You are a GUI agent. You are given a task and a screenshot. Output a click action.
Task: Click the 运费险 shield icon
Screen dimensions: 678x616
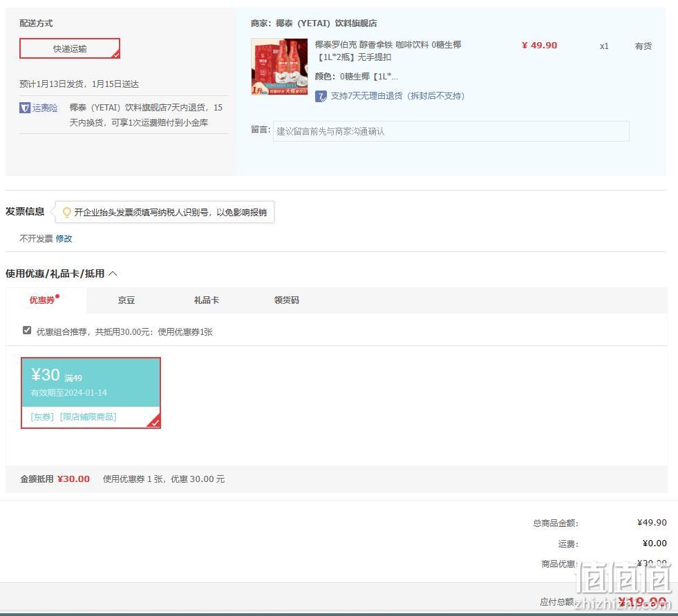tap(25, 108)
